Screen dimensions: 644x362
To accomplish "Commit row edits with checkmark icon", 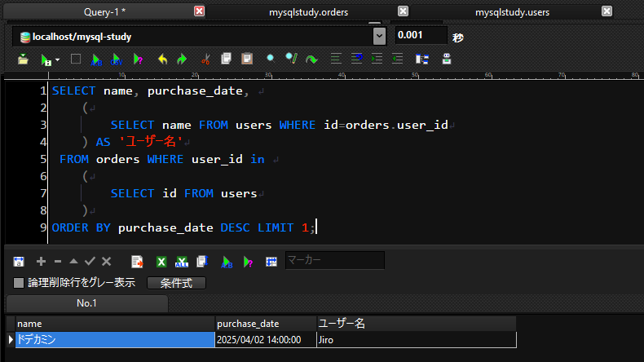I will (x=90, y=261).
